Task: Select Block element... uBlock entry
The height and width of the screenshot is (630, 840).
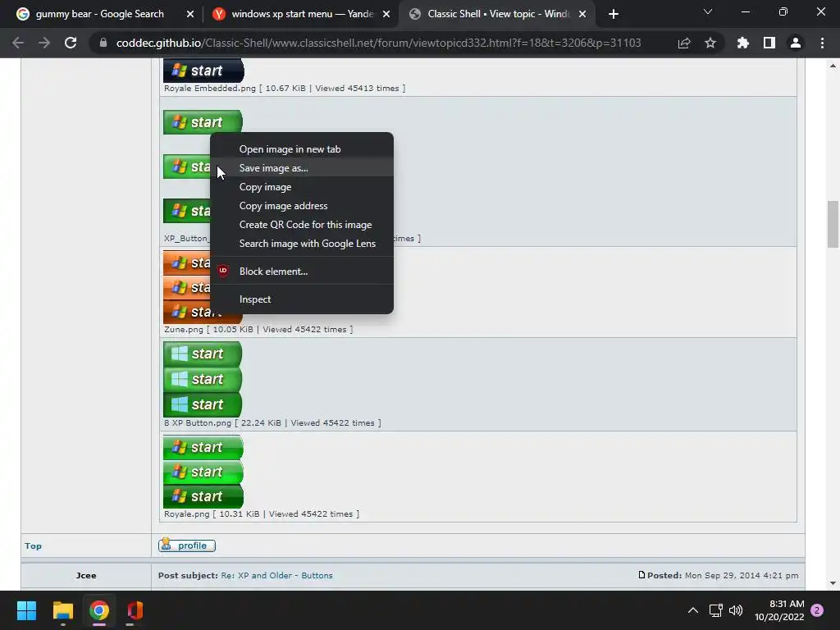Action: (x=302, y=271)
